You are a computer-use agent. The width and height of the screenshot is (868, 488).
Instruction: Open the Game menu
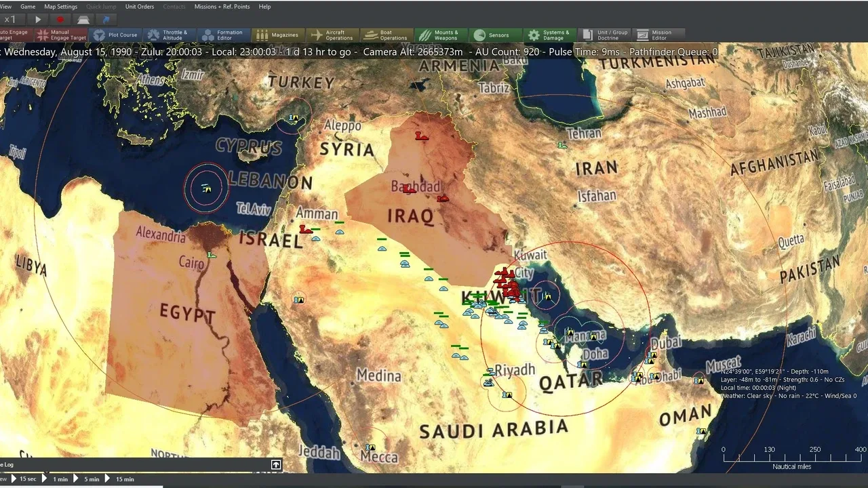pyautogui.click(x=28, y=7)
